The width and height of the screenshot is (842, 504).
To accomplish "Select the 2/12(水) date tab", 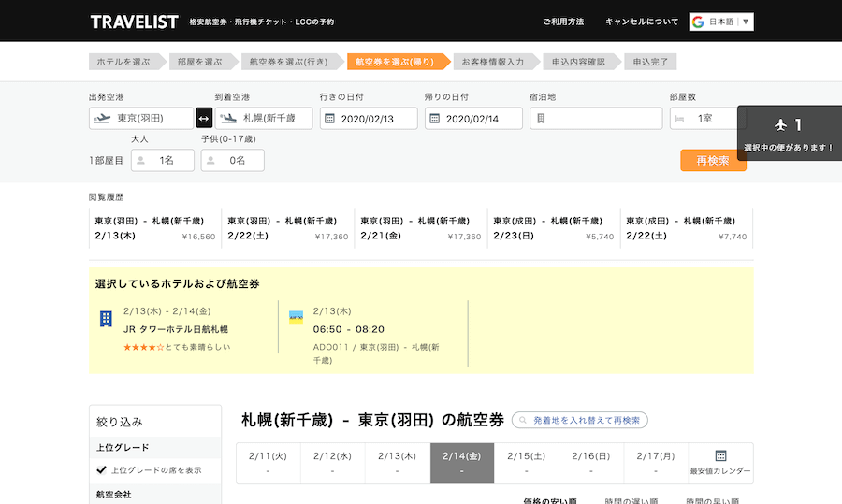I will (332, 463).
